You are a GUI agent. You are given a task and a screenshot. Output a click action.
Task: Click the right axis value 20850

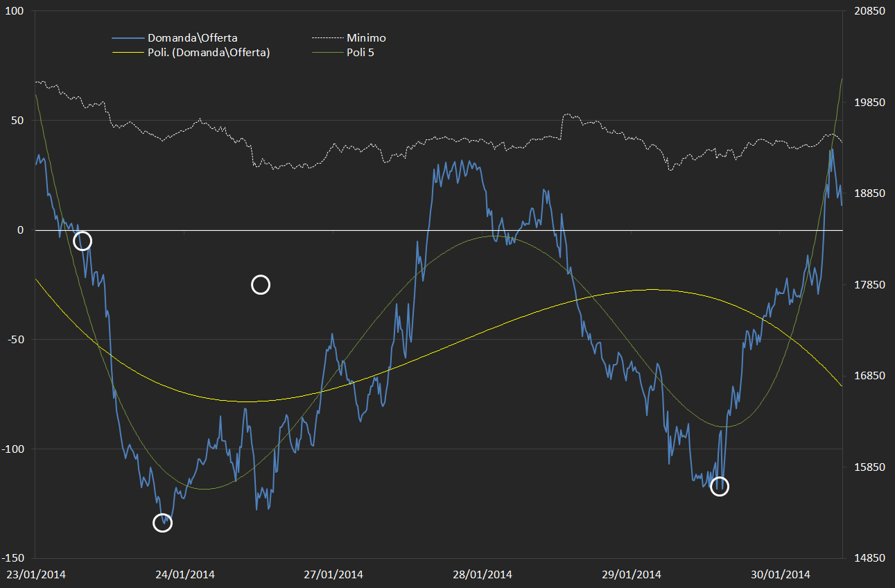pos(870,11)
